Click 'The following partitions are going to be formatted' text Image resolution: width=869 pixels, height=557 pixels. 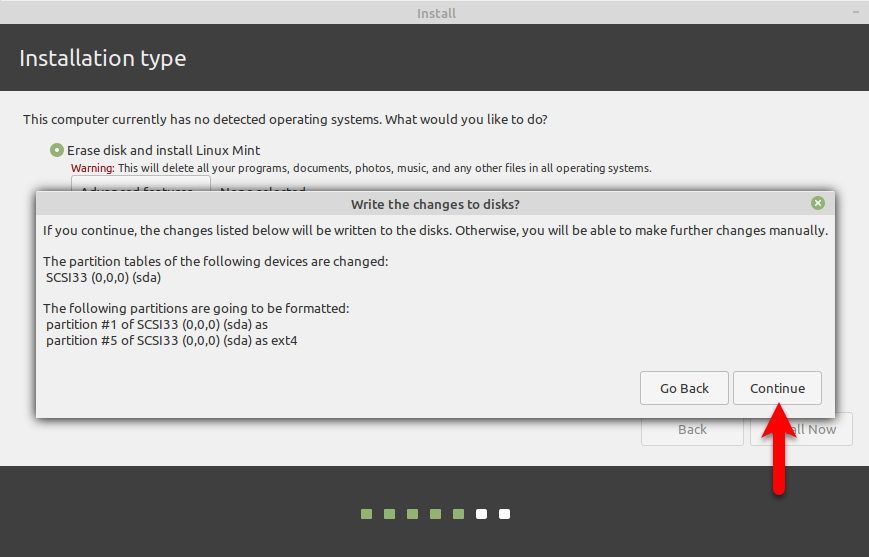pyautogui.click(x=196, y=309)
